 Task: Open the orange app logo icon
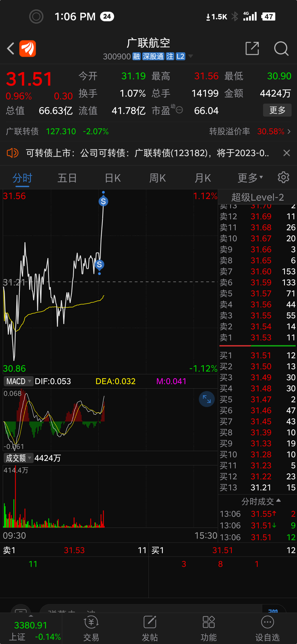point(28,49)
